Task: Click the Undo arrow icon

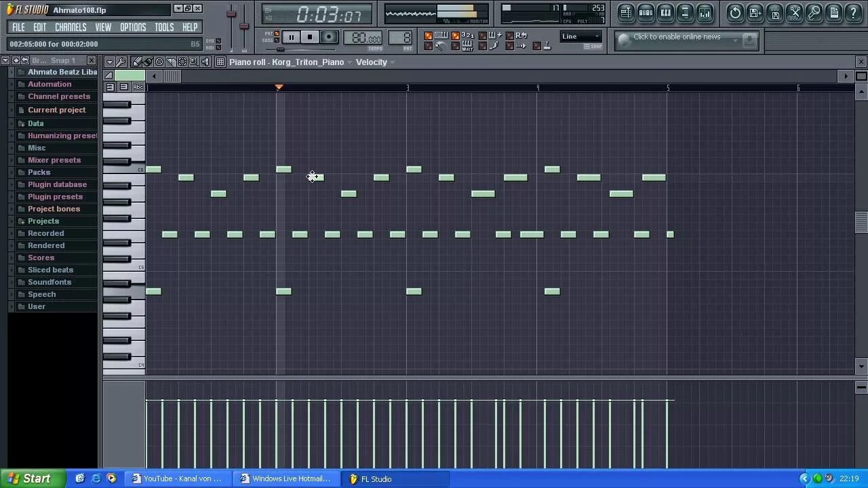Action: point(736,14)
